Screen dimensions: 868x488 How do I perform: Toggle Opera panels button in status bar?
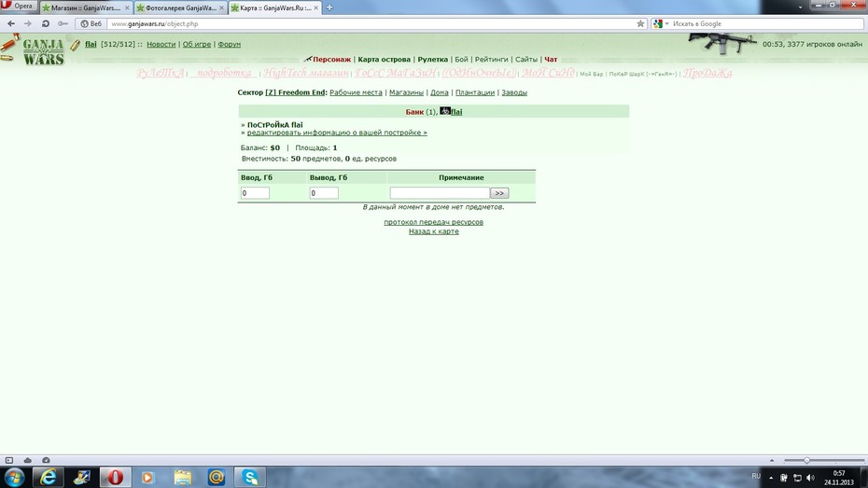8,460
